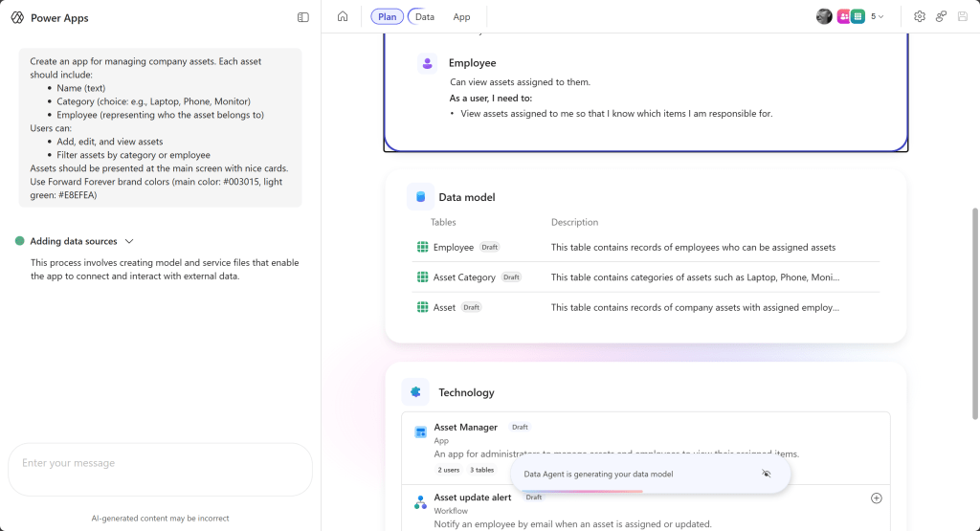Click the user profile avatar photo
Image resolution: width=980 pixels, height=531 pixels.
824,16
